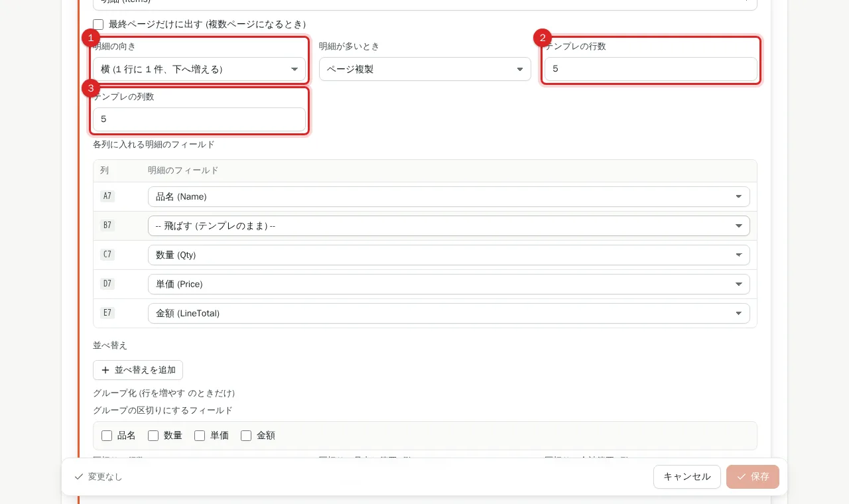Click the 並べ替えを追加 button

138,370
